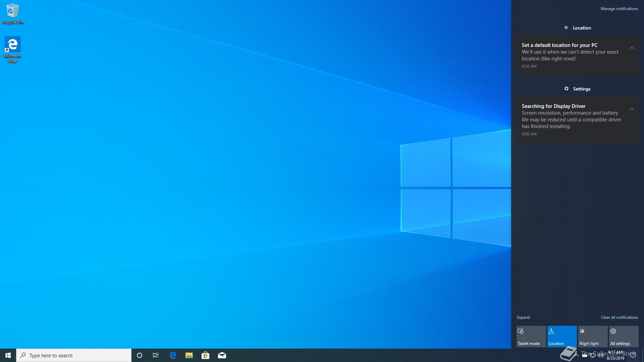The image size is (644, 362).
Task: Click the Type here to search box
Action: click(74, 355)
